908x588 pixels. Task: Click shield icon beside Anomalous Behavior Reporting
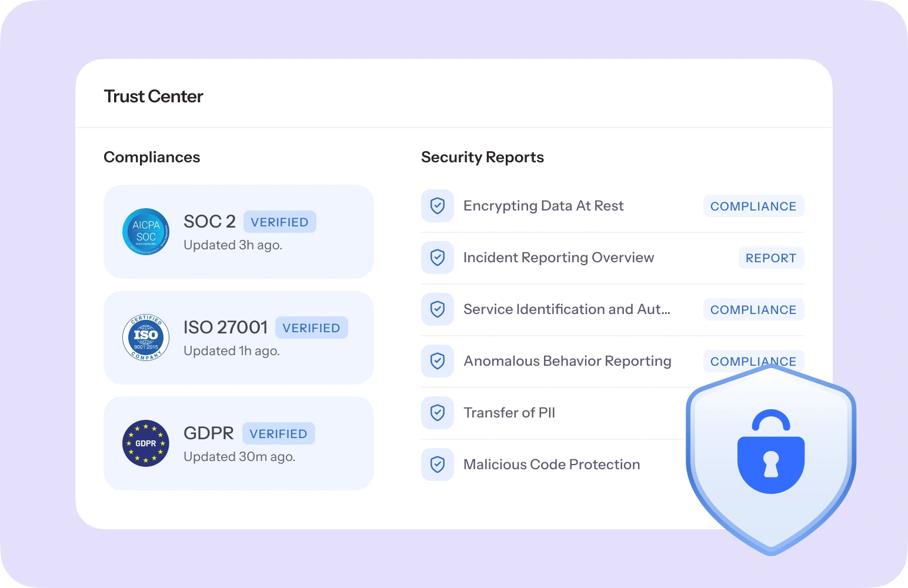point(438,361)
